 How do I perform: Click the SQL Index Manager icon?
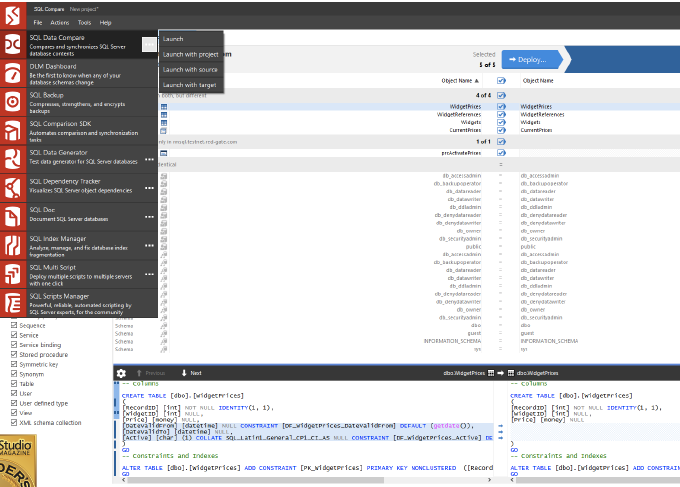(x=12, y=245)
